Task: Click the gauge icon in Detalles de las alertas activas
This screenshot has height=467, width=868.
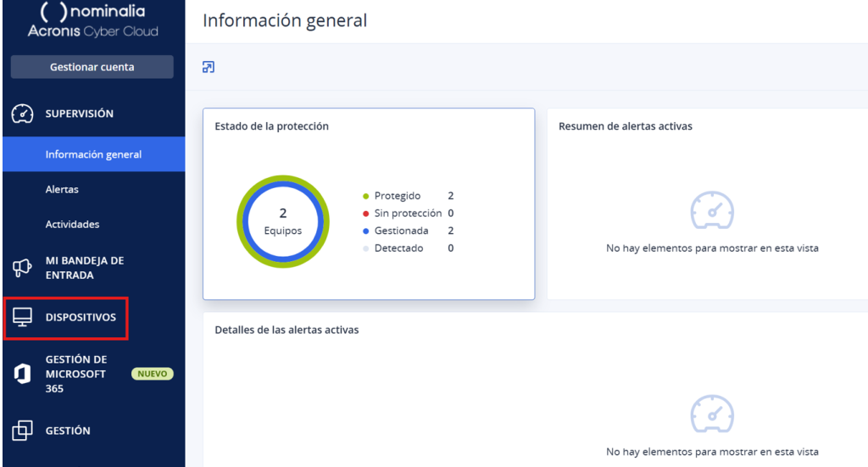Action: (712, 414)
